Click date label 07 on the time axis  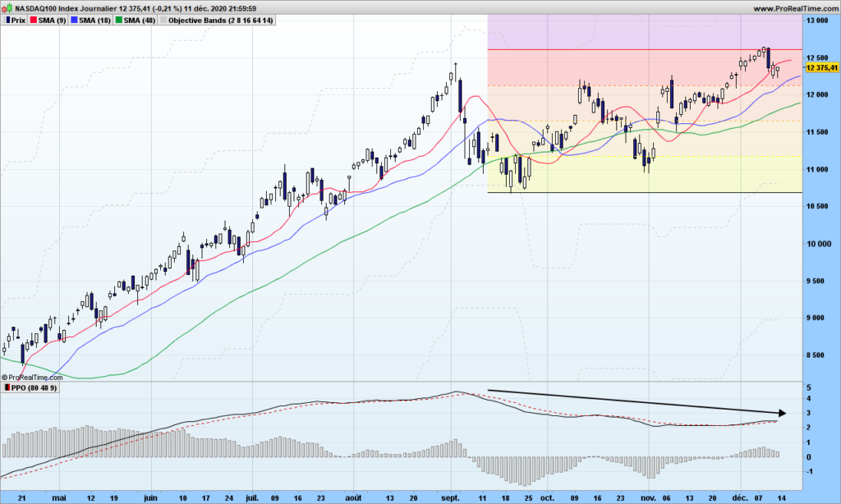pyautogui.click(x=758, y=498)
